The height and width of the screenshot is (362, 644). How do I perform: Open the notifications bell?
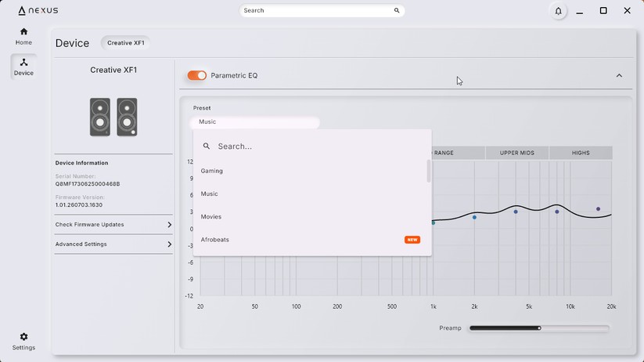pyautogui.click(x=558, y=11)
